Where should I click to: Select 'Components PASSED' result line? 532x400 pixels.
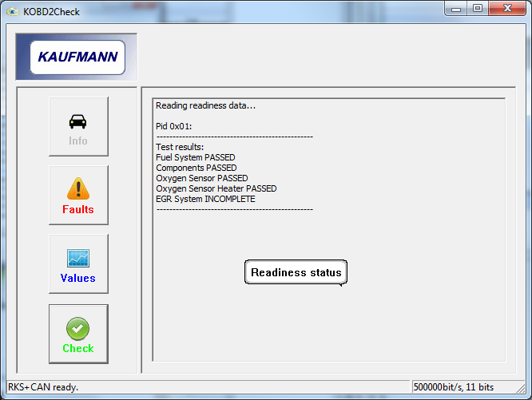click(197, 168)
